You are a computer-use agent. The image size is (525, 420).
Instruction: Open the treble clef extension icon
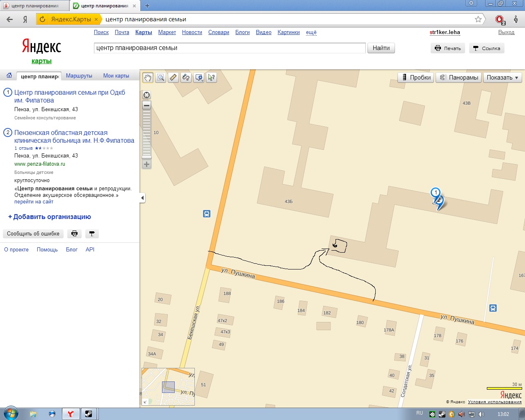tap(516, 19)
